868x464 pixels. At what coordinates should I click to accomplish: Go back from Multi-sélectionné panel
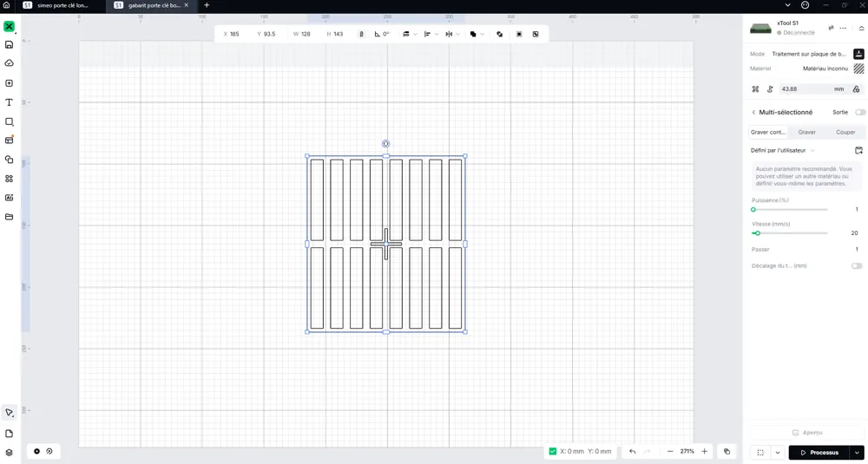[x=753, y=112]
